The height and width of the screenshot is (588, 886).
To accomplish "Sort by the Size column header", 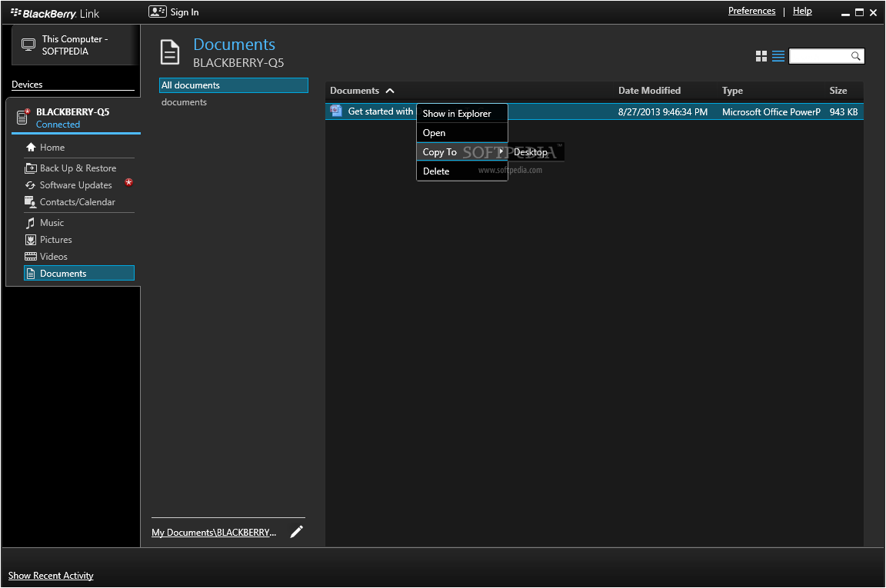I will tap(838, 91).
